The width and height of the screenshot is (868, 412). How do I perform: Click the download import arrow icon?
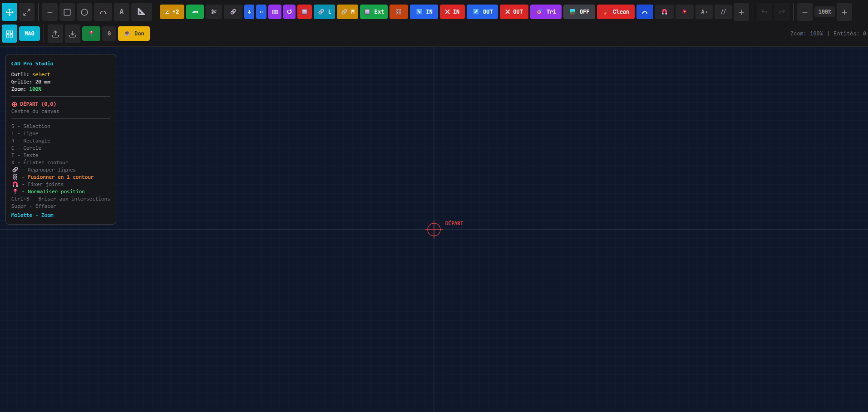(x=73, y=34)
